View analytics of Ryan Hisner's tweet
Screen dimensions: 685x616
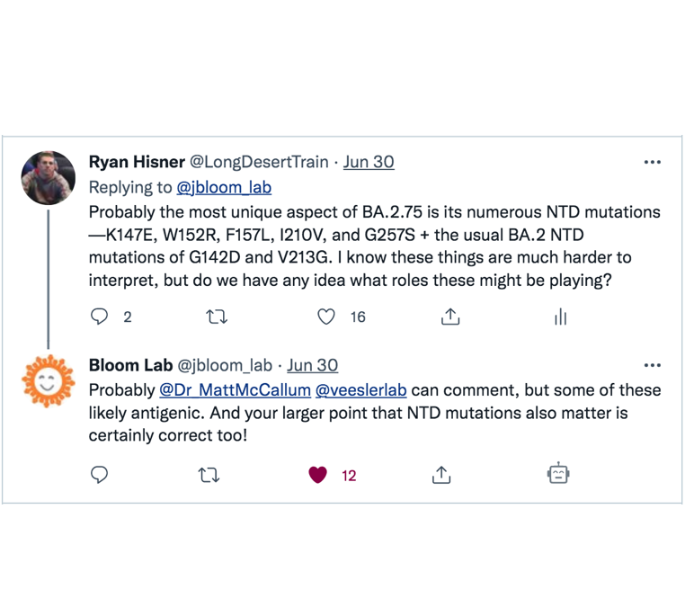tap(560, 317)
